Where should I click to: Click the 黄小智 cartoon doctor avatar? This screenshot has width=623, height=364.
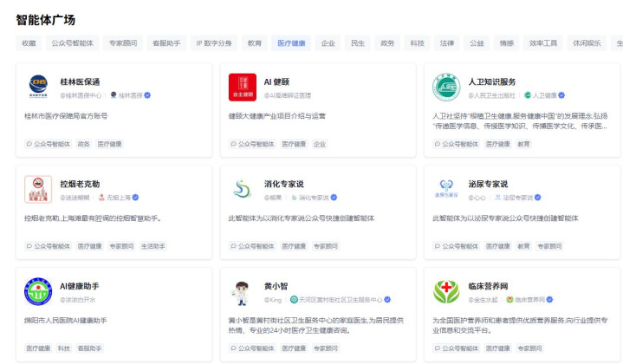click(243, 292)
